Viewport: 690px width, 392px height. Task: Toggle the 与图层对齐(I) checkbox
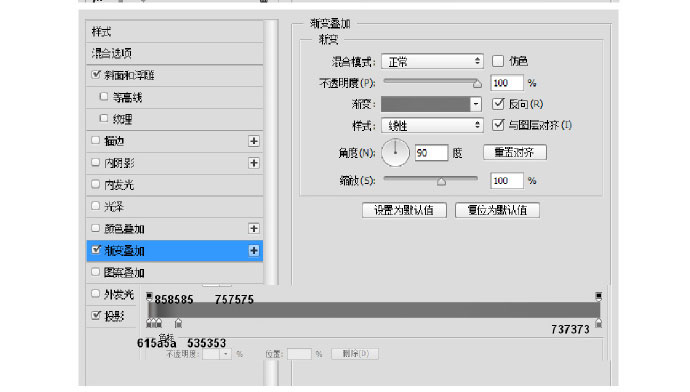pos(498,125)
